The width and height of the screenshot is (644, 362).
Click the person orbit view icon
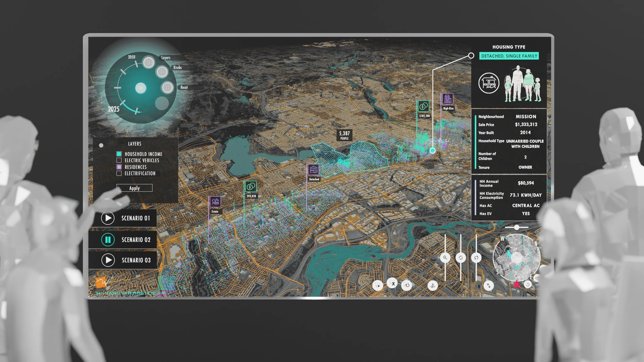tap(433, 286)
